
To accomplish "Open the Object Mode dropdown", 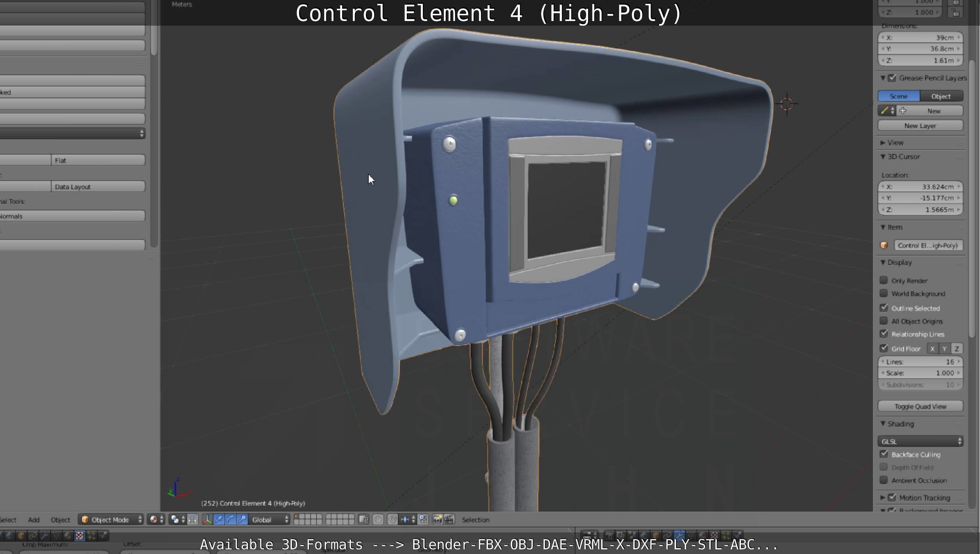I will [111, 519].
